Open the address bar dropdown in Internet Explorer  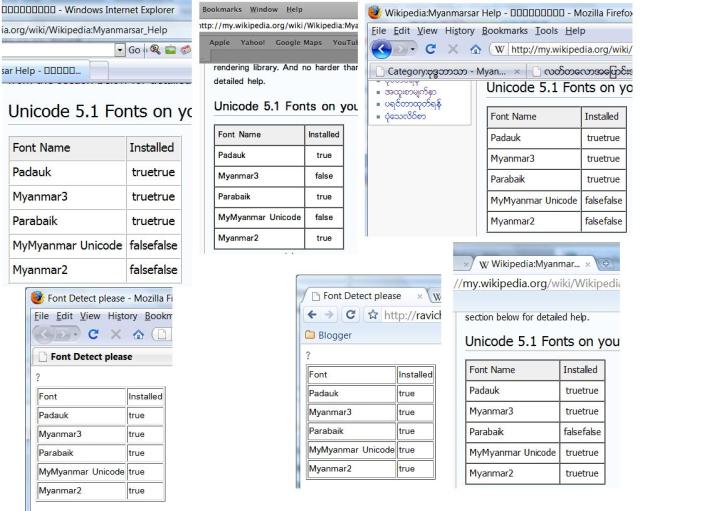pos(119,50)
